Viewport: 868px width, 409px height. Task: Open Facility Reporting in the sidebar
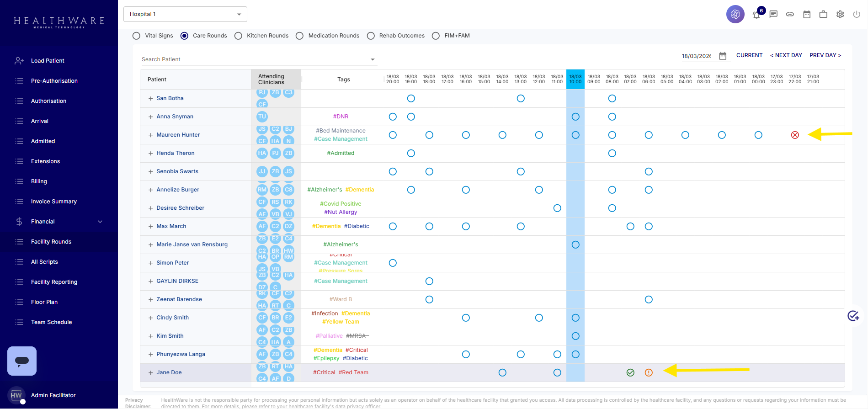[54, 282]
